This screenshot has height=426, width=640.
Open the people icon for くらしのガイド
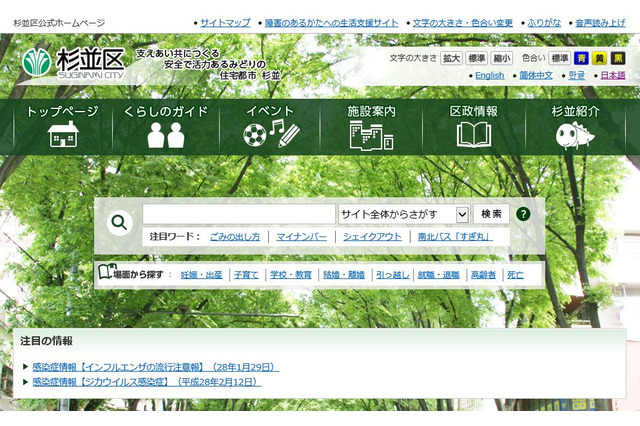[166, 135]
